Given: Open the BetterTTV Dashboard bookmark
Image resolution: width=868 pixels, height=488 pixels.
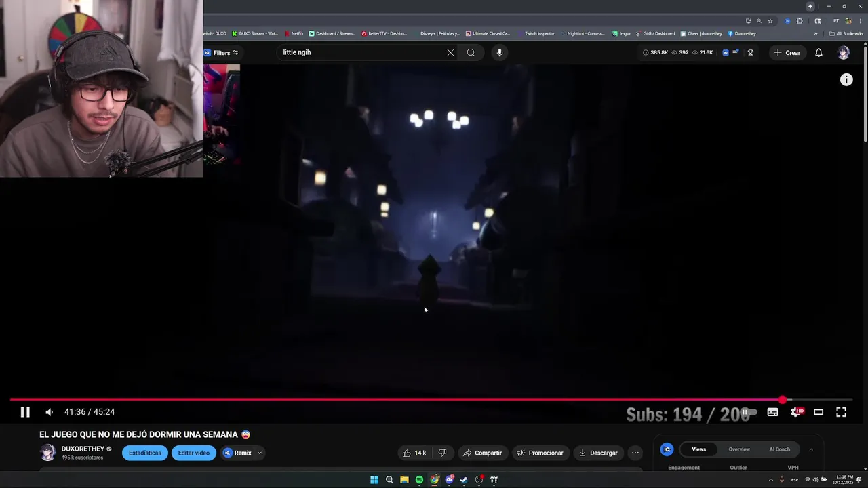Looking at the screenshot, I should coord(384,33).
